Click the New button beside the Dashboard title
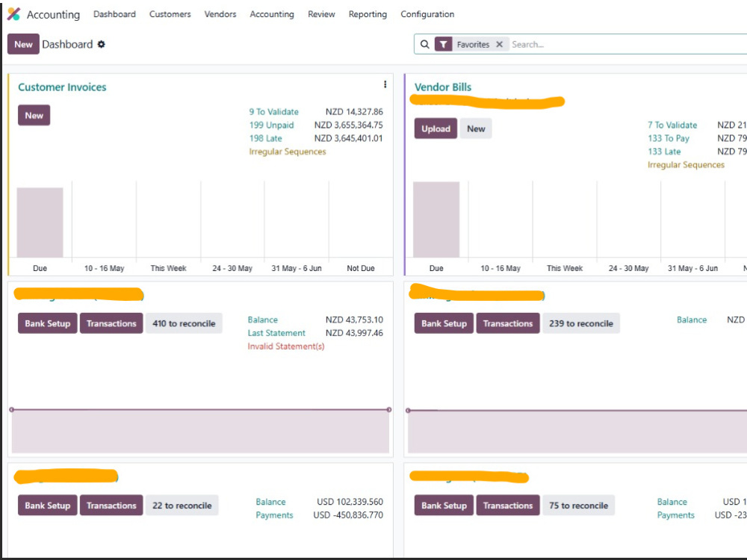747x560 pixels. point(23,44)
